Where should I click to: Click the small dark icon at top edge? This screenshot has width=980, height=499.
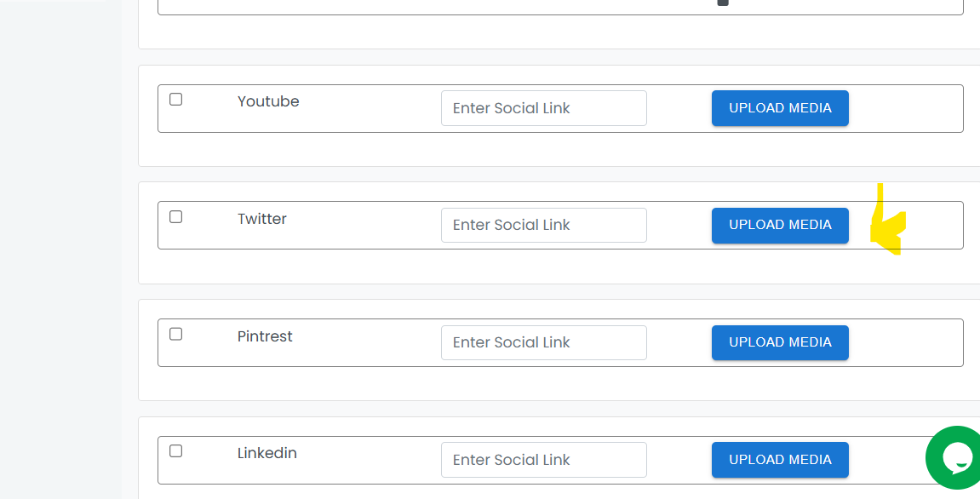[723, 3]
